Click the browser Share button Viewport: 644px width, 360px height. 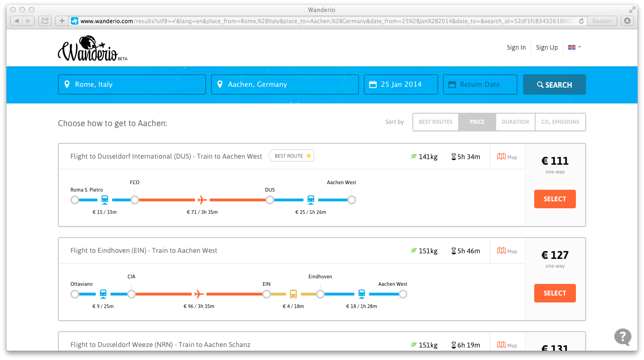(x=45, y=21)
